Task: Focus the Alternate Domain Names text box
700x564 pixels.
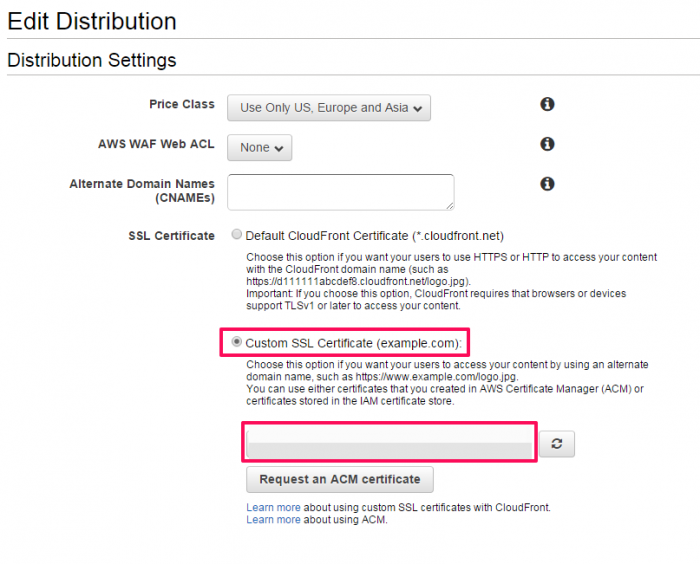Action: (341, 192)
